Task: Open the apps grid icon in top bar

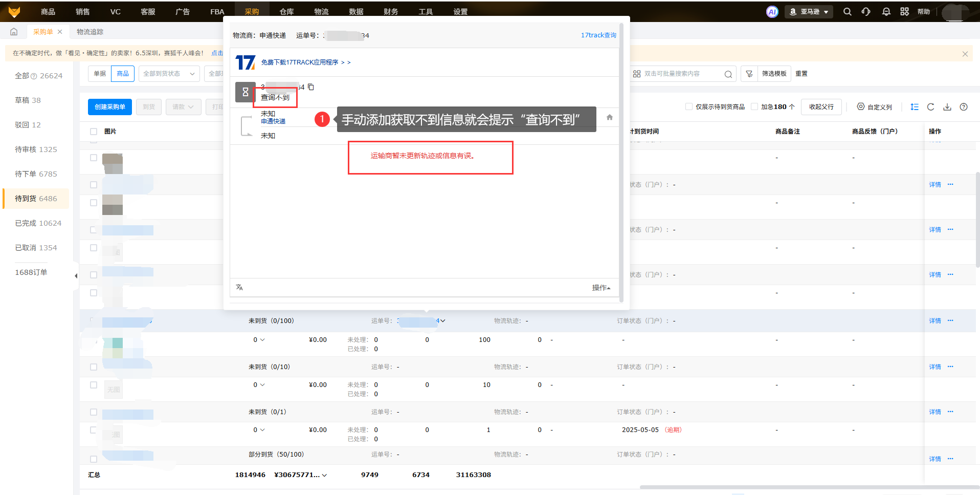Action: click(x=905, y=12)
